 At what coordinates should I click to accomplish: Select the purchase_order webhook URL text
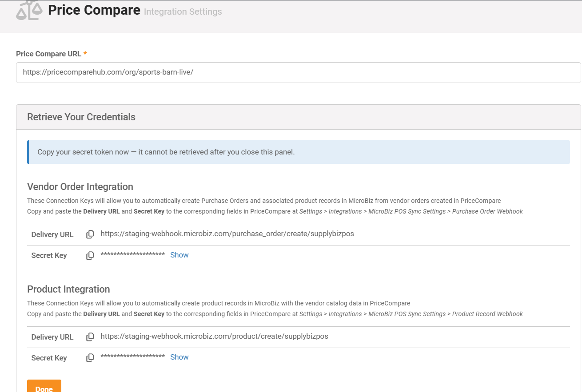tap(227, 234)
